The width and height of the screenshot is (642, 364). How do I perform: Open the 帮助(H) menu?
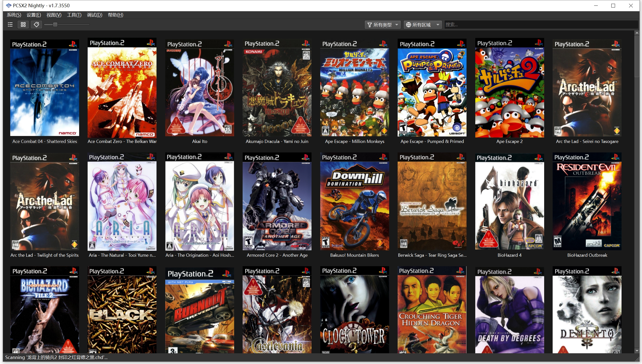coord(116,15)
